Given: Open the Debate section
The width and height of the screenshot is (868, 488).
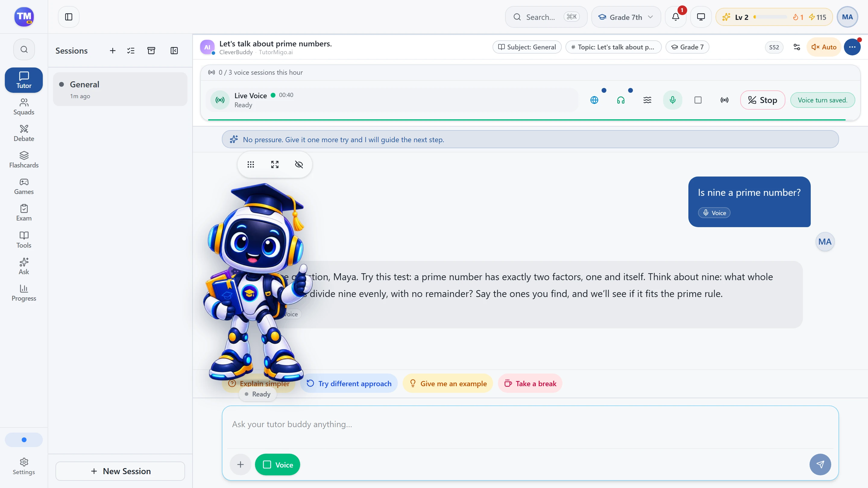Looking at the screenshot, I should point(24,133).
